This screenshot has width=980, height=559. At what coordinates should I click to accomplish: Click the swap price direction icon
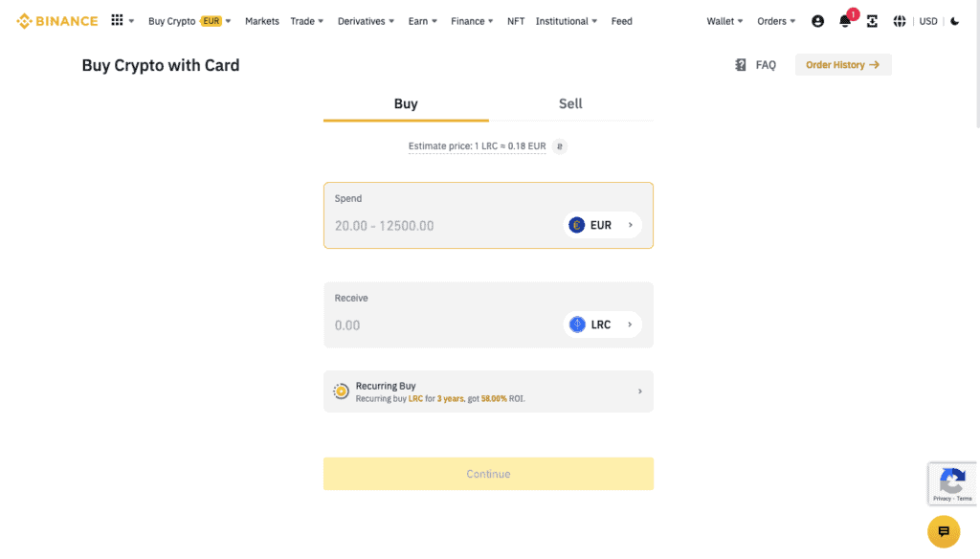click(x=561, y=146)
